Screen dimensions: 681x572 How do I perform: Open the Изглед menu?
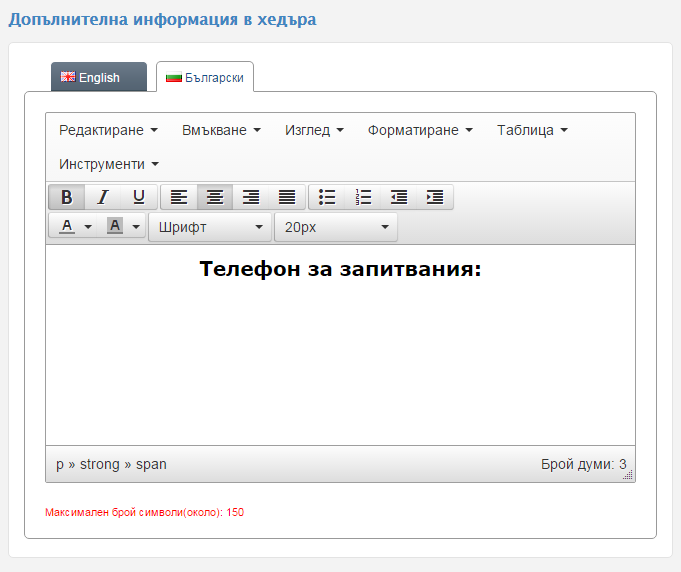(x=314, y=130)
